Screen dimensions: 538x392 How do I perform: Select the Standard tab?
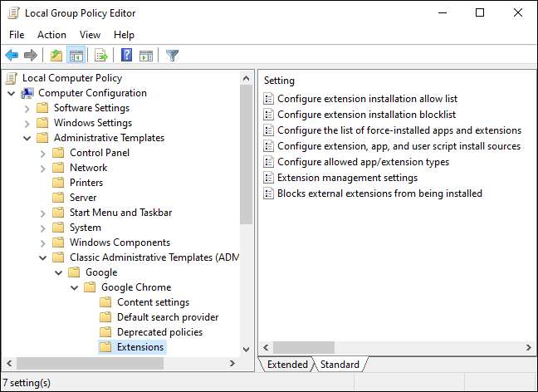point(340,365)
